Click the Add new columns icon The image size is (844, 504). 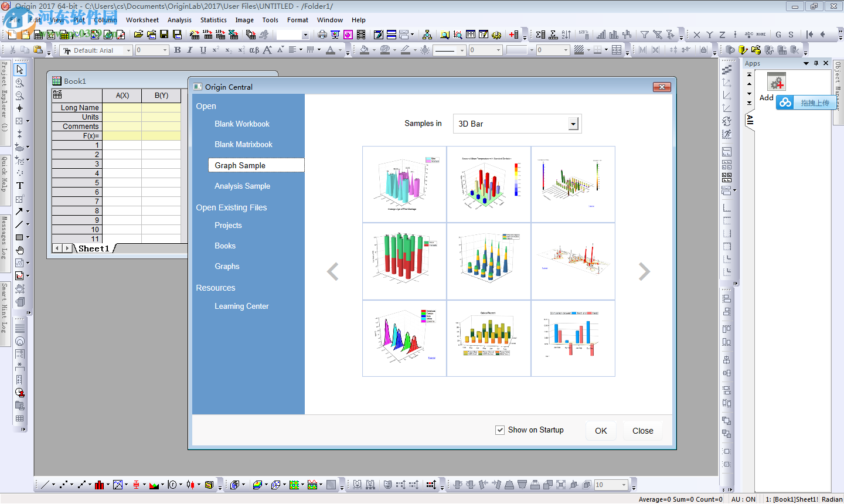click(x=513, y=35)
